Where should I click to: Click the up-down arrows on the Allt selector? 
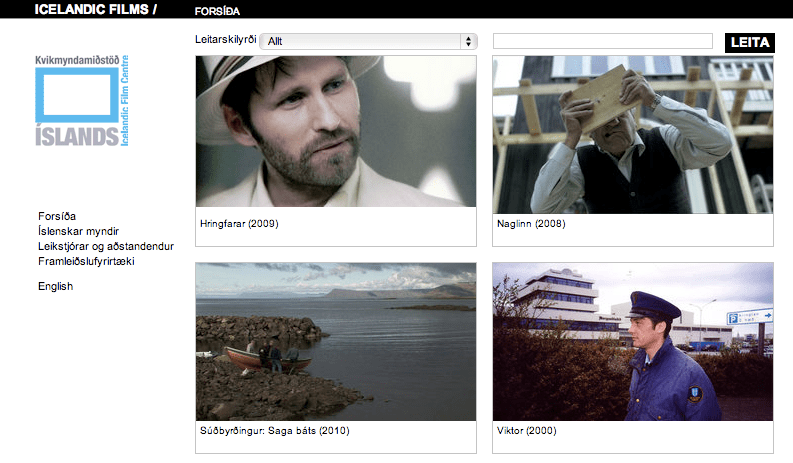point(468,41)
